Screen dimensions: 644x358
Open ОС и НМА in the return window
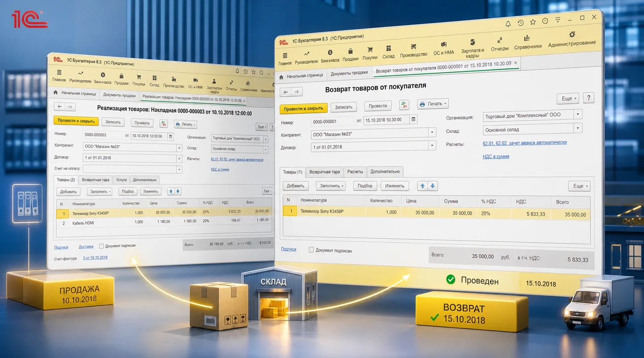(444, 48)
